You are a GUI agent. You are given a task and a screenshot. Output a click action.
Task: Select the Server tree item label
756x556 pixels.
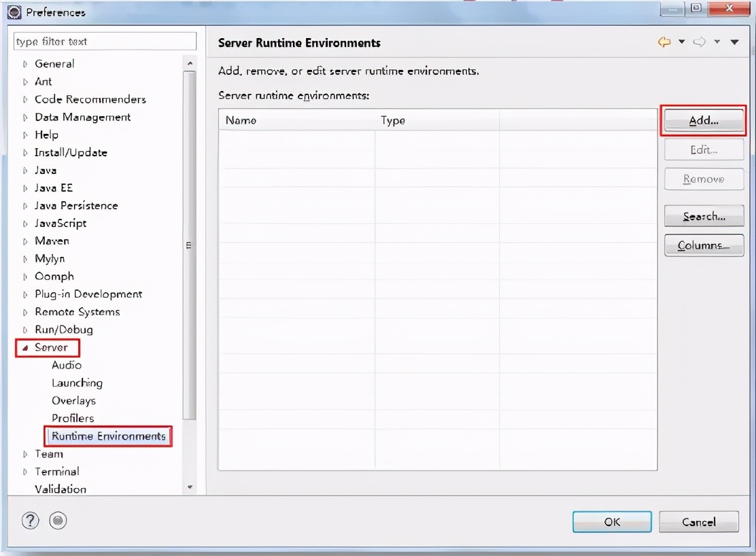[51, 348]
